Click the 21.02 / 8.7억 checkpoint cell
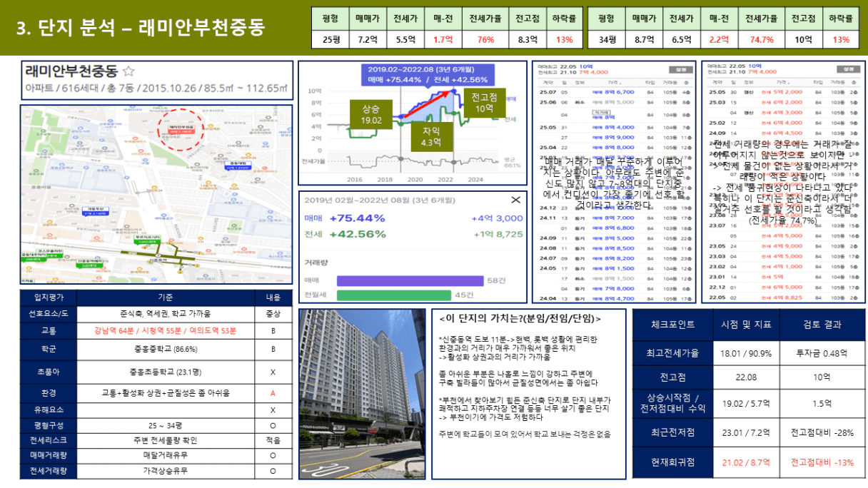868x488 pixels. (x=745, y=462)
